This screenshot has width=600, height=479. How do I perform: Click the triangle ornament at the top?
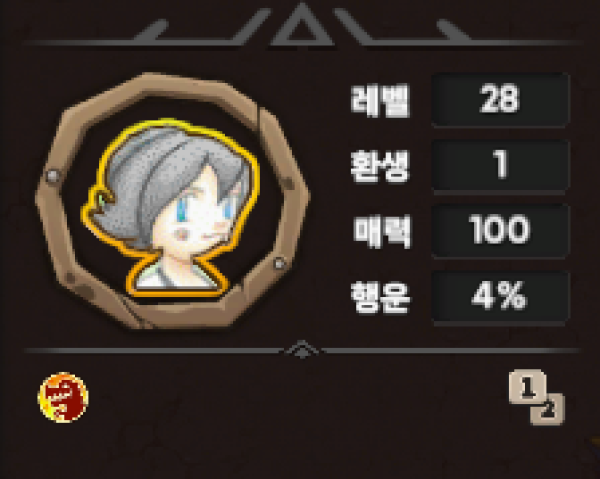pos(302,25)
